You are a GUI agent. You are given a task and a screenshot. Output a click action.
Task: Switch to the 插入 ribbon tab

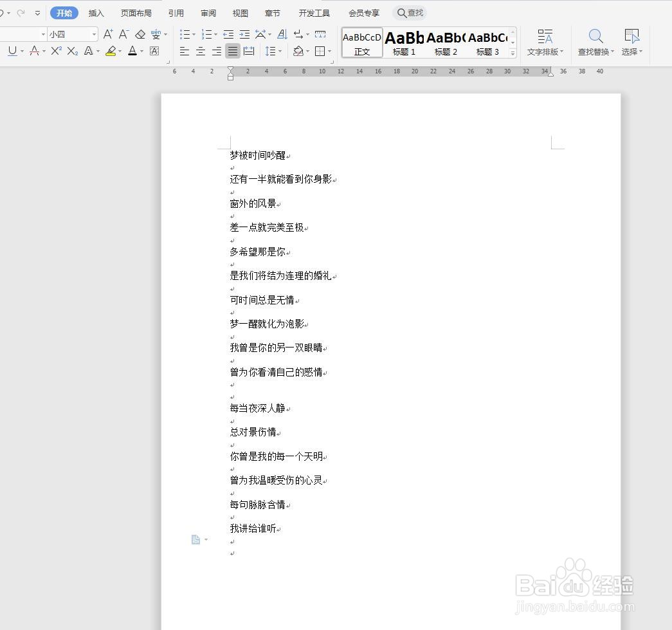click(x=96, y=12)
